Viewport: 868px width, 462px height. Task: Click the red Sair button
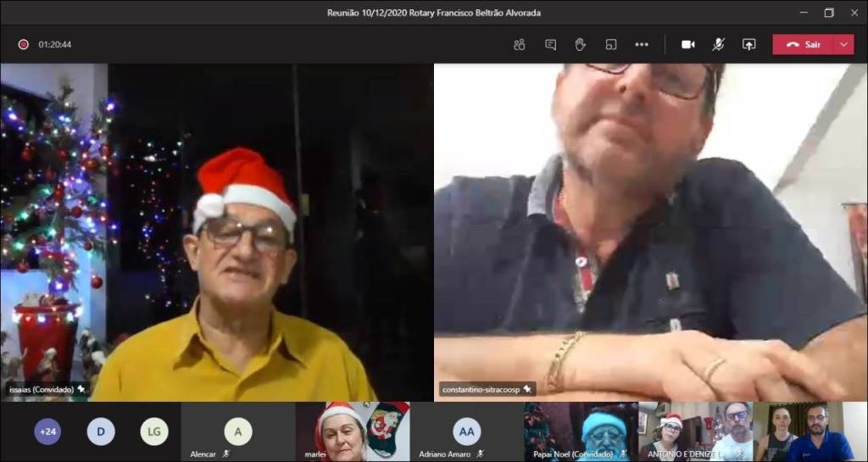[x=803, y=45]
